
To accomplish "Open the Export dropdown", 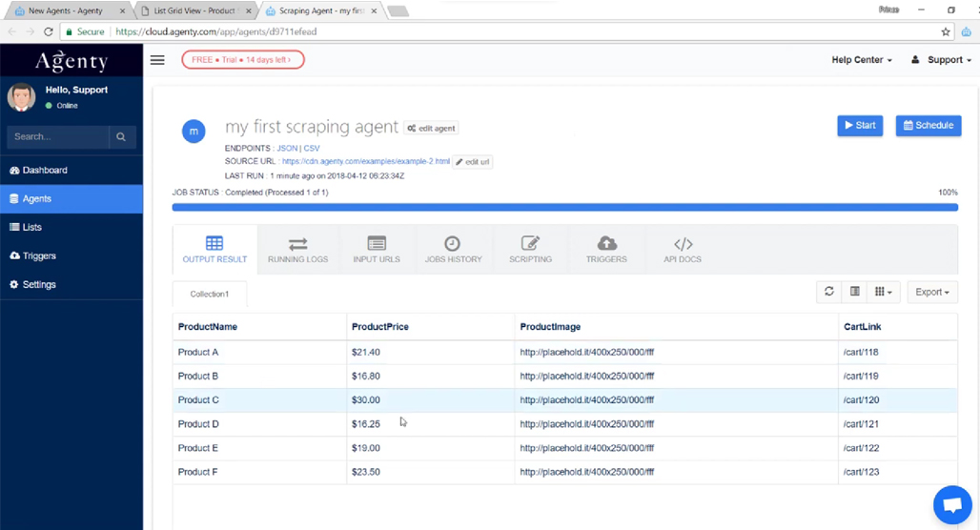I will [x=932, y=292].
